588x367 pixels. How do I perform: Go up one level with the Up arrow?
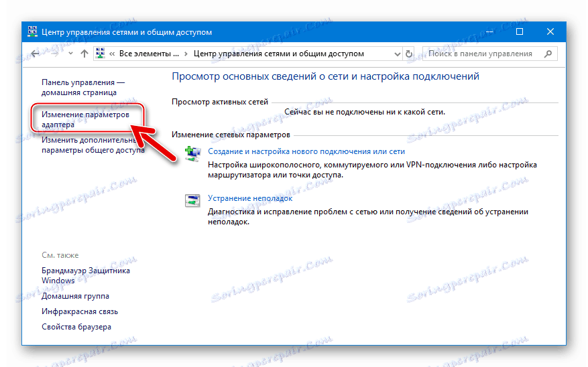tap(84, 54)
